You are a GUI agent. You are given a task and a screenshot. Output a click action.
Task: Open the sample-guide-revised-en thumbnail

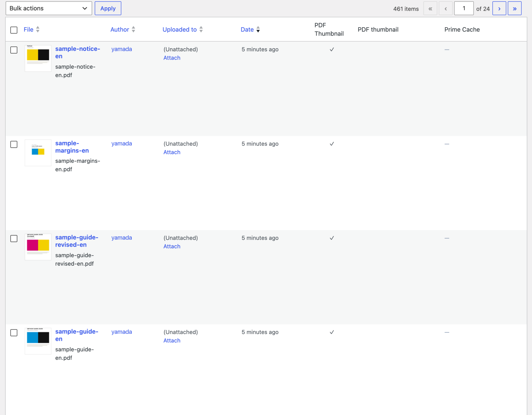coord(38,247)
